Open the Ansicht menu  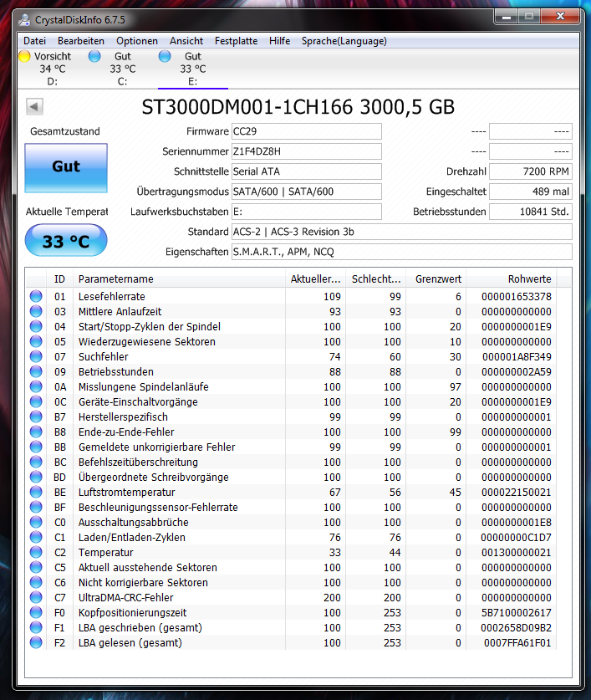(186, 41)
